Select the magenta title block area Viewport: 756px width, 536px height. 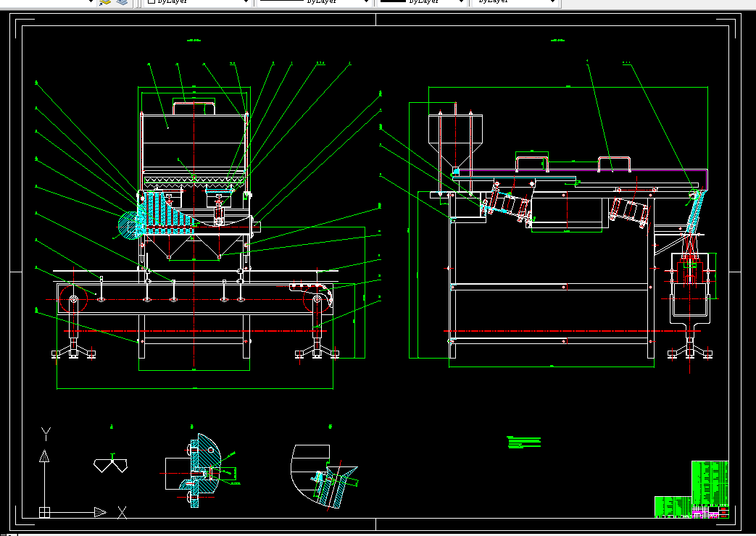tap(710, 512)
